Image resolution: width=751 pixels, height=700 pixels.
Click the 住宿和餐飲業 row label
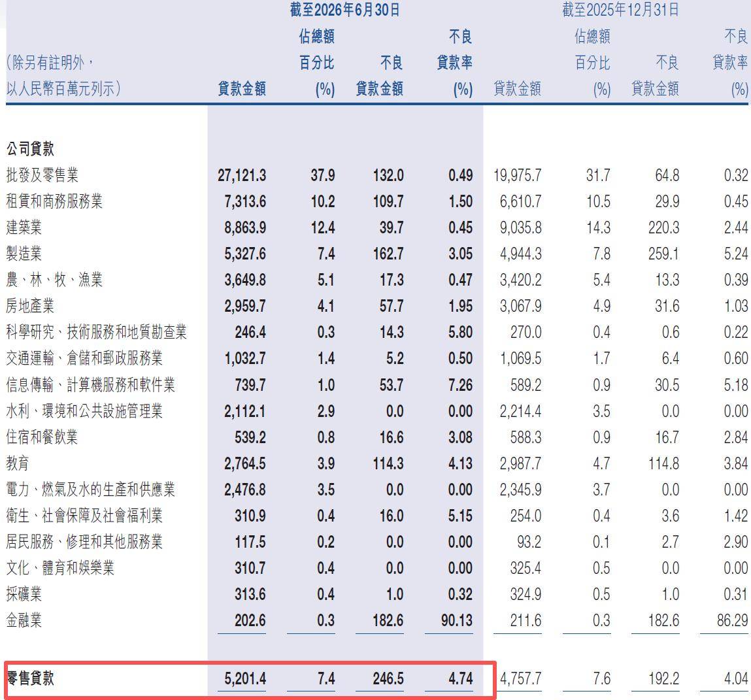coord(42,437)
